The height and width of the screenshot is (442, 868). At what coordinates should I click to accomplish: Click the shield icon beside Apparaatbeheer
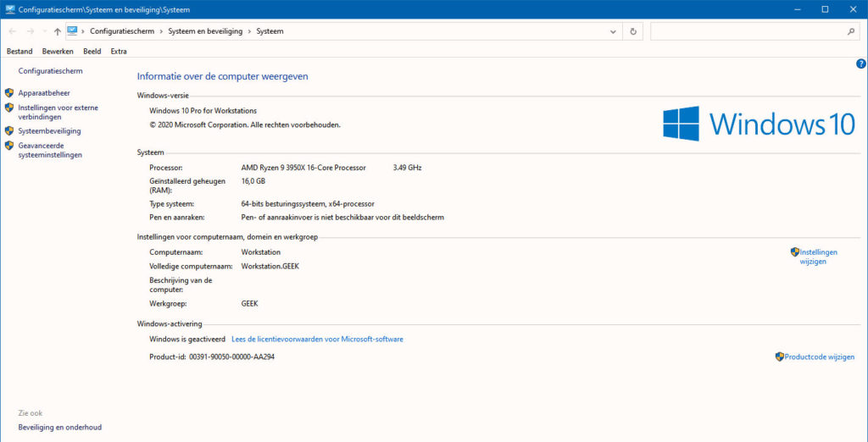tap(8, 93)
